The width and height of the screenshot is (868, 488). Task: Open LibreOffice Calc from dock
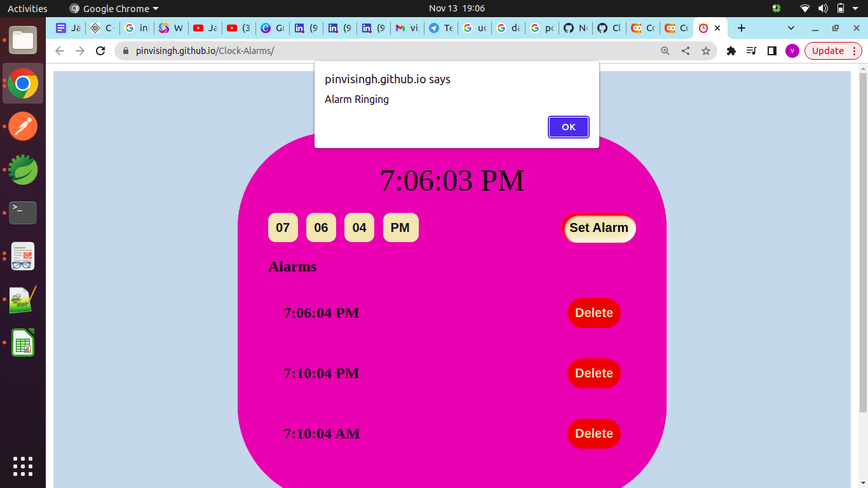point(23,342)
